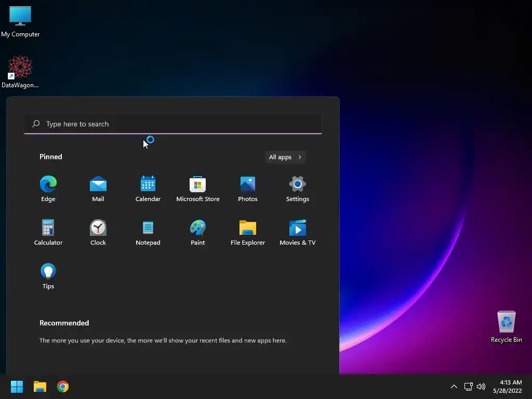Launch the Calculator app

click(x=48, y=232)
